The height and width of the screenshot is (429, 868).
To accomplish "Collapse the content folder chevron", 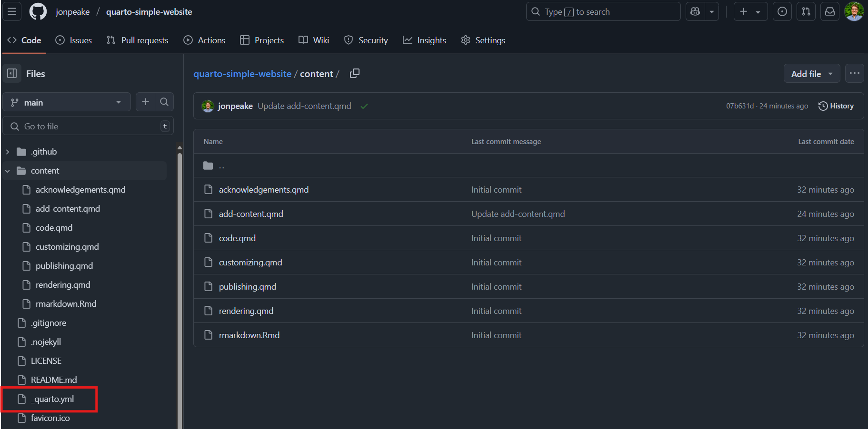I will pyautogui.click(x=8, y=171).
